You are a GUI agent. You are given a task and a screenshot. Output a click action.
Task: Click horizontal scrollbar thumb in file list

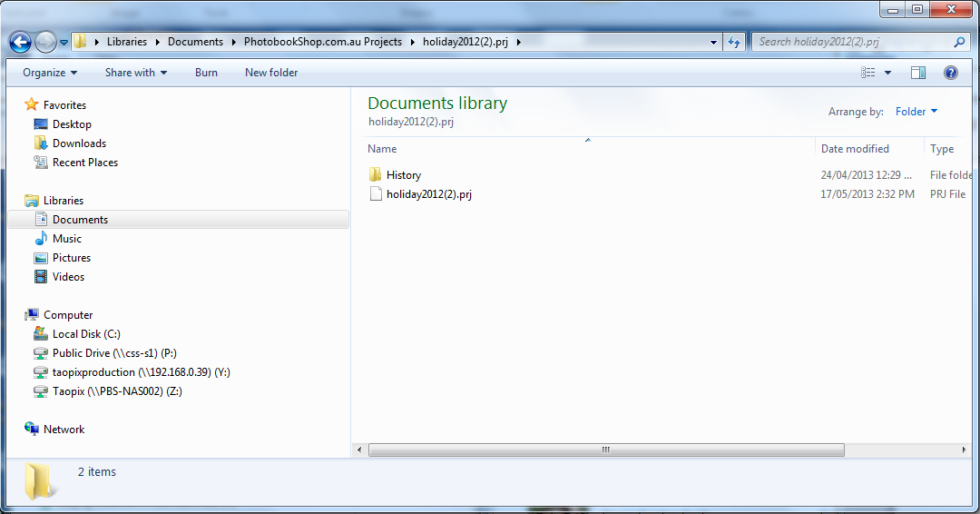tap(606, 450)
